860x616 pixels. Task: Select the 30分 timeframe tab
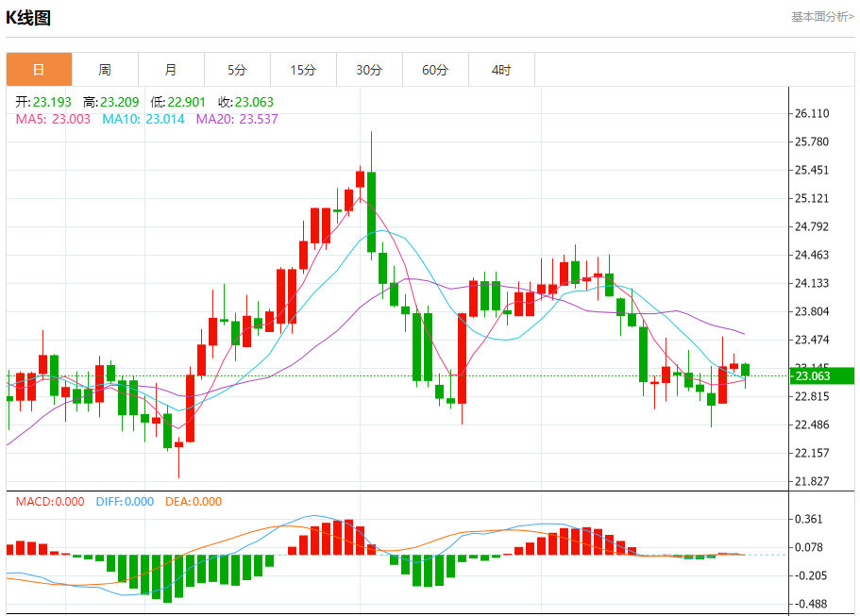point(369,70)
